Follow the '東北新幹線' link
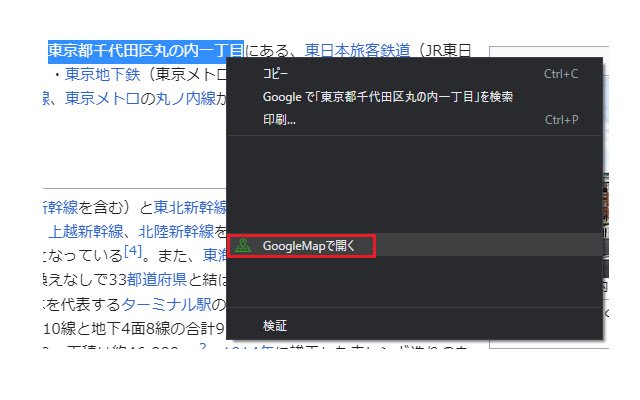Viewport: 640px width, 400px height. 190,207
